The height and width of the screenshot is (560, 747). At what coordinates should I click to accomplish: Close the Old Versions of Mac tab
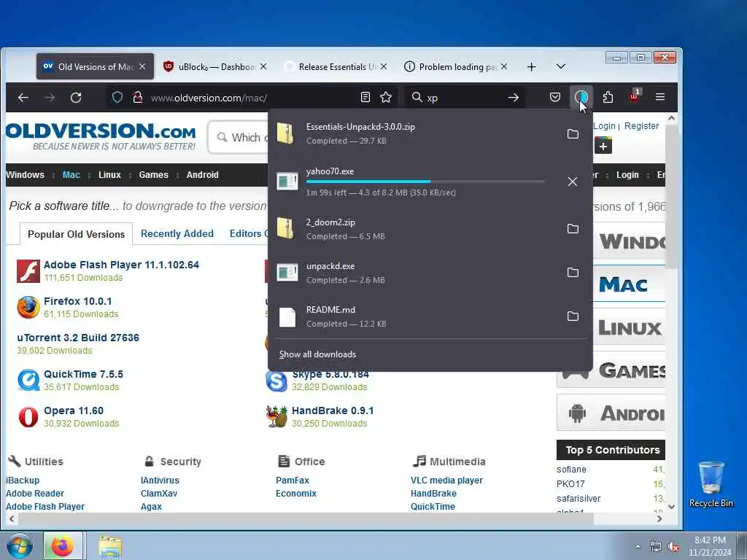pyautogui.click(x=142, y=66)
